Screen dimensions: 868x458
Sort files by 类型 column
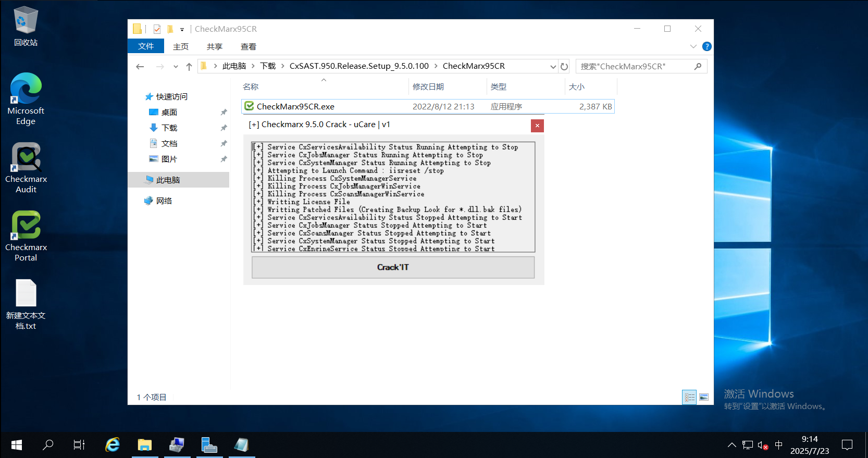click(x=499, y=87)
